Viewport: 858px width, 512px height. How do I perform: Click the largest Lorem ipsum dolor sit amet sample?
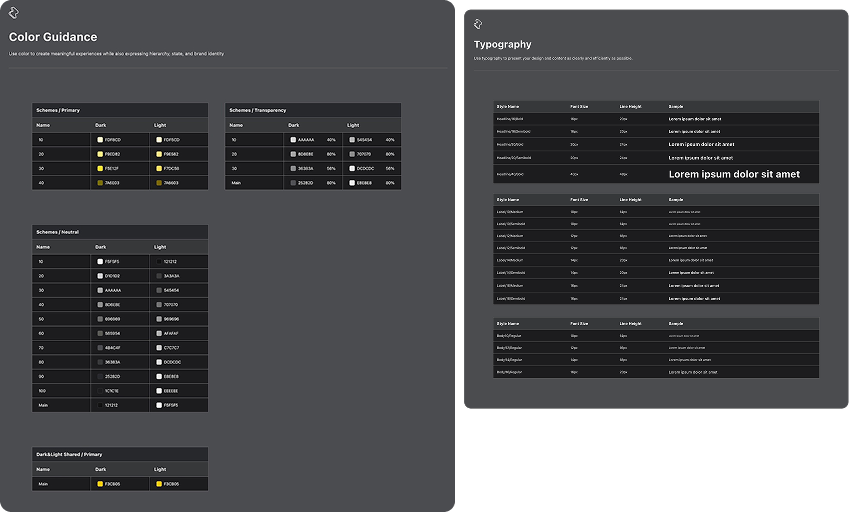pos(734,174)
